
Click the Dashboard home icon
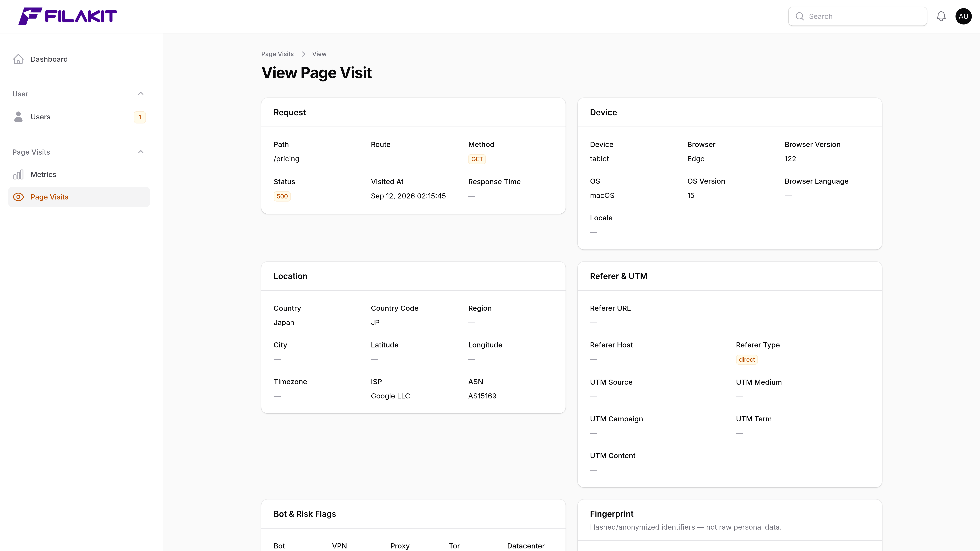18,59
